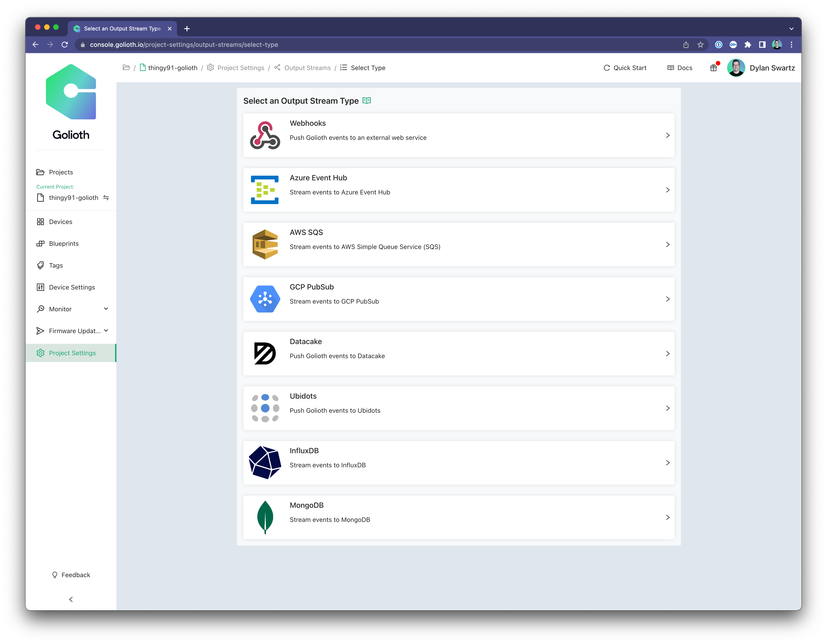
Task: Expand the Firmware Updates sidebar menu
Action: tap(106, 330)
